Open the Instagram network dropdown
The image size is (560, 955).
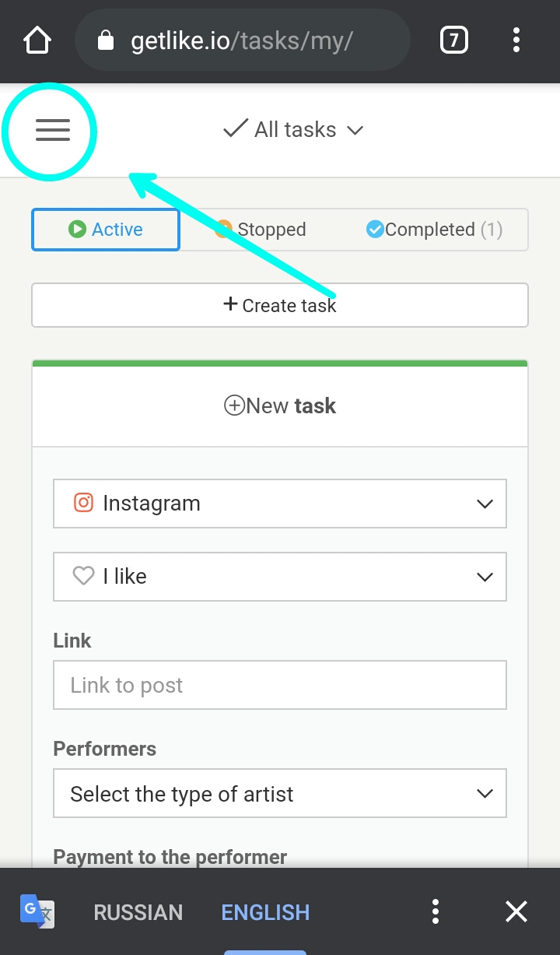(x=280, y=504)
